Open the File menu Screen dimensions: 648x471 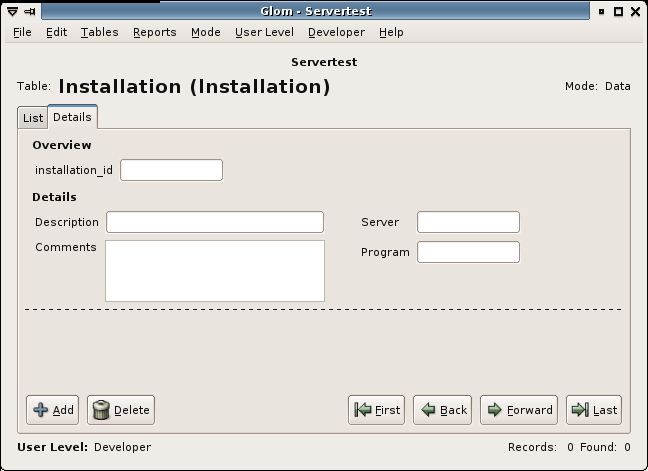[22, 32]
